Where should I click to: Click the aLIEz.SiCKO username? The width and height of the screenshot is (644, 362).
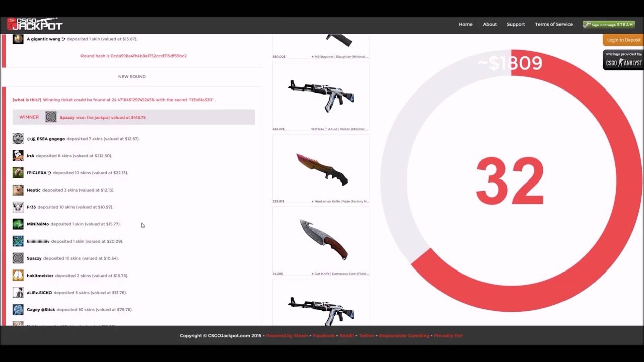39,293
